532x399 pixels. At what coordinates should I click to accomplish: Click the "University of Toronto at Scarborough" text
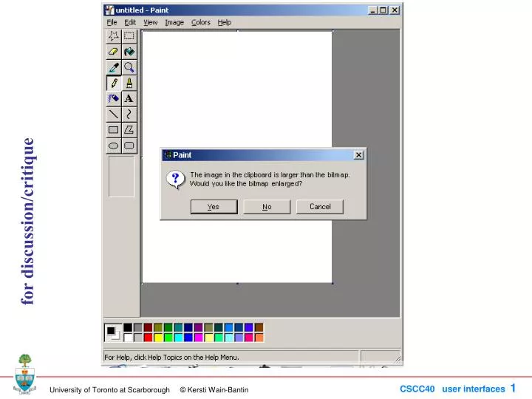click(x=109, y=390)
